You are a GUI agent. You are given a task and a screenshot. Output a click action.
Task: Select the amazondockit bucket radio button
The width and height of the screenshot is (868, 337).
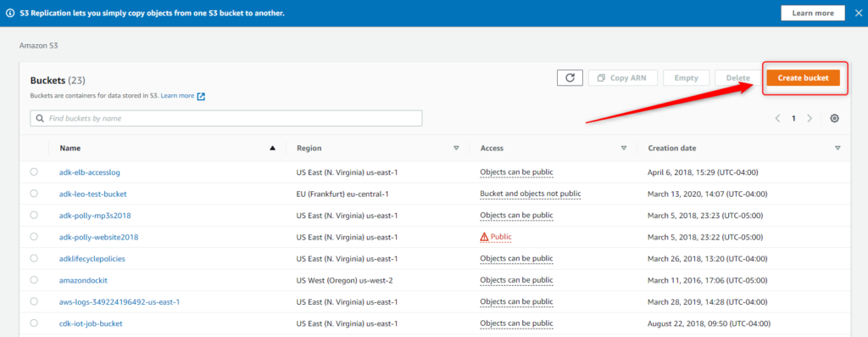coord(34,280)
